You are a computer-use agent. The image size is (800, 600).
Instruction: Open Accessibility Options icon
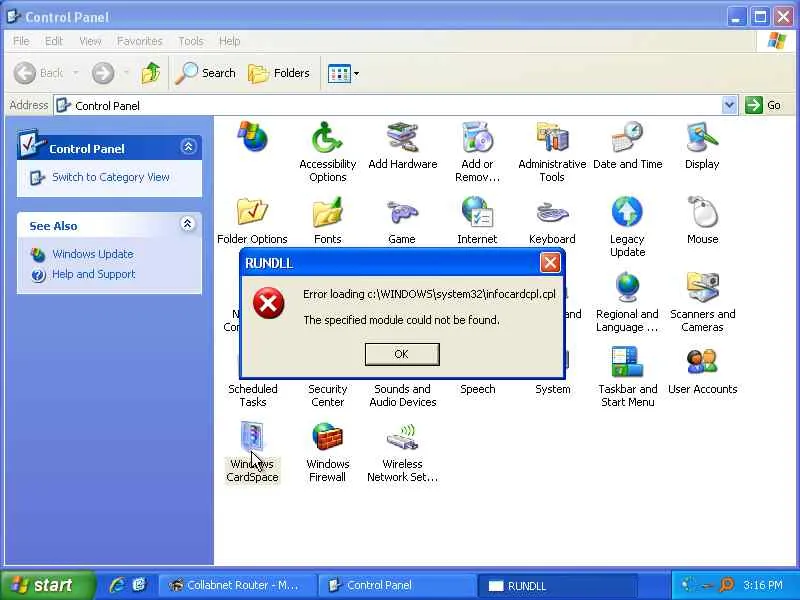tap(327, 152)
